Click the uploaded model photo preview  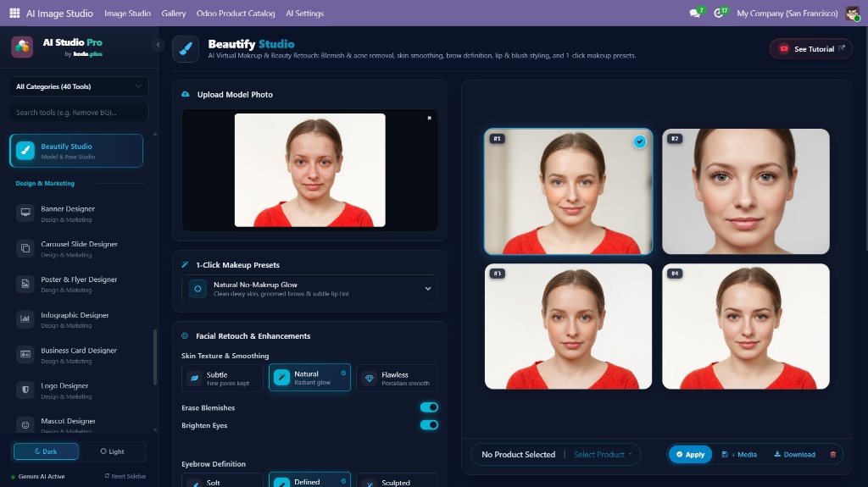point(310,170)
